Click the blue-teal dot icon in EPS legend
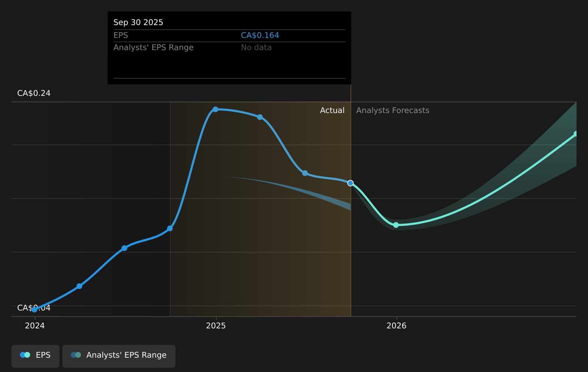The height and width of the screenshot is (372, 588). click(x=25, y=355)
